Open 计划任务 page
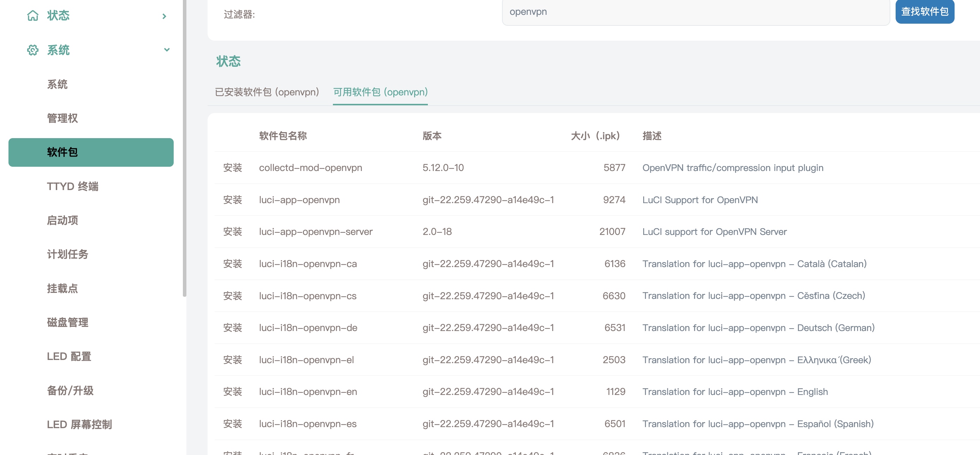Viewport: 980px width, 455px height. point(67,254)
